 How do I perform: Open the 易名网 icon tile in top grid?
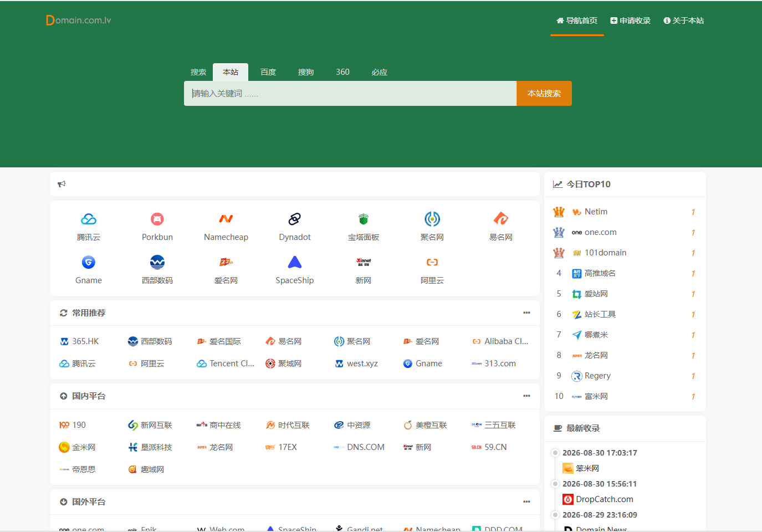(x=501, y=227)
